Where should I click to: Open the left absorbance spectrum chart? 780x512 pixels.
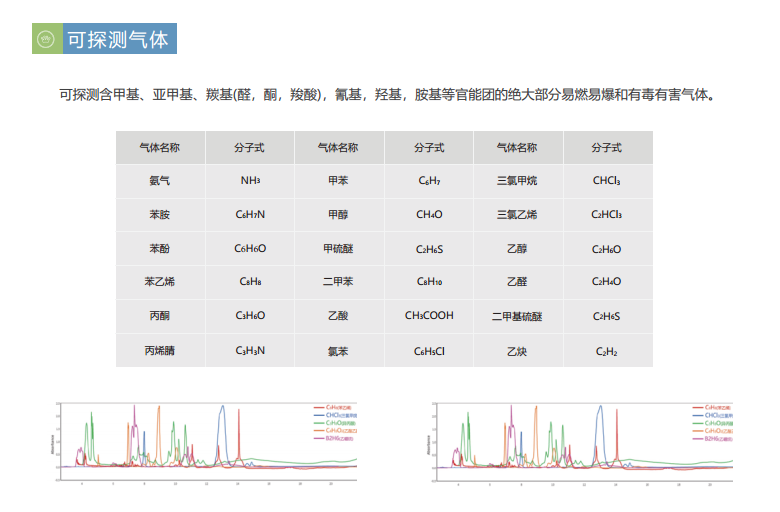click(204, 442)
